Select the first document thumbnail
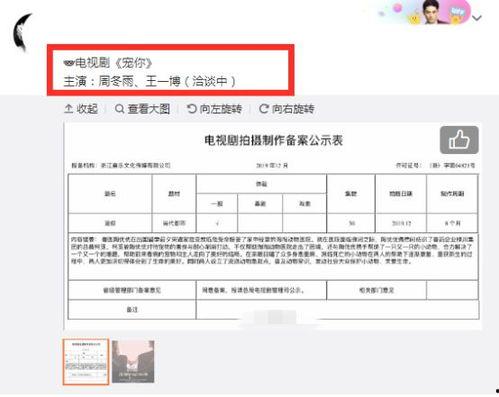The image size is (499, 397). [86, 362]
